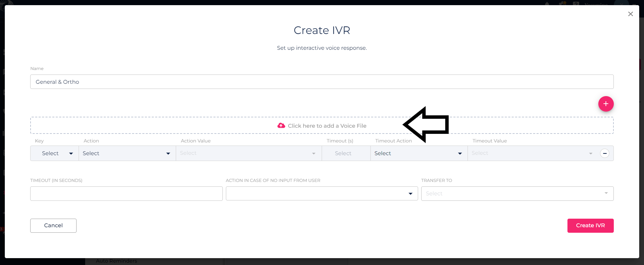Screen dimensions: 644x265
Task: Close the Create IVR dialog with X
Action: click(x=630, y=14)
